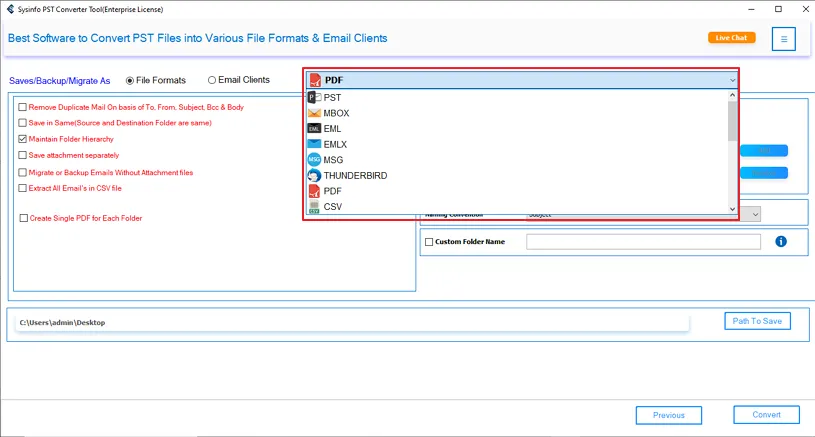Enable Extract All Email's in CSV file

(22, 188)
